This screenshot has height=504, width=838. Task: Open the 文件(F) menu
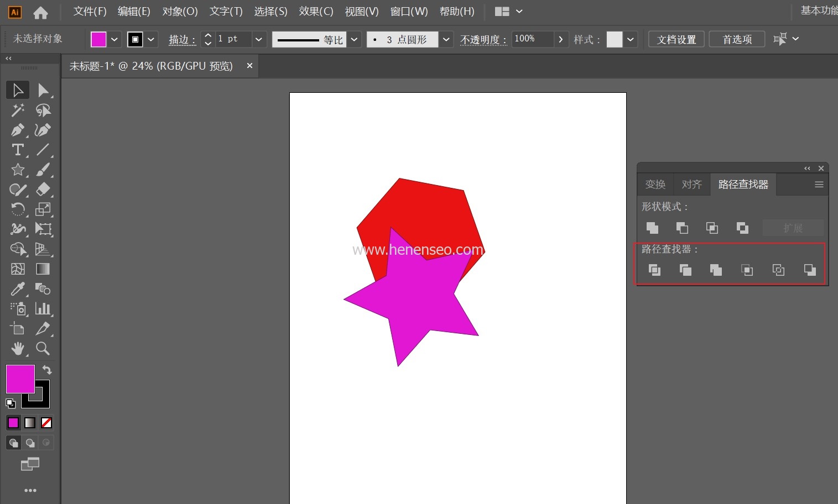(x=90, y=11)
